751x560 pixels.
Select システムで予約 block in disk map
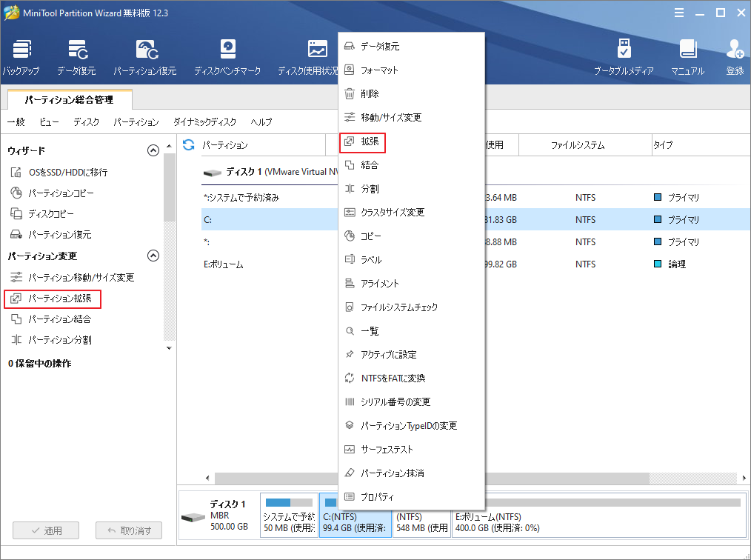(x=290, y=516)
